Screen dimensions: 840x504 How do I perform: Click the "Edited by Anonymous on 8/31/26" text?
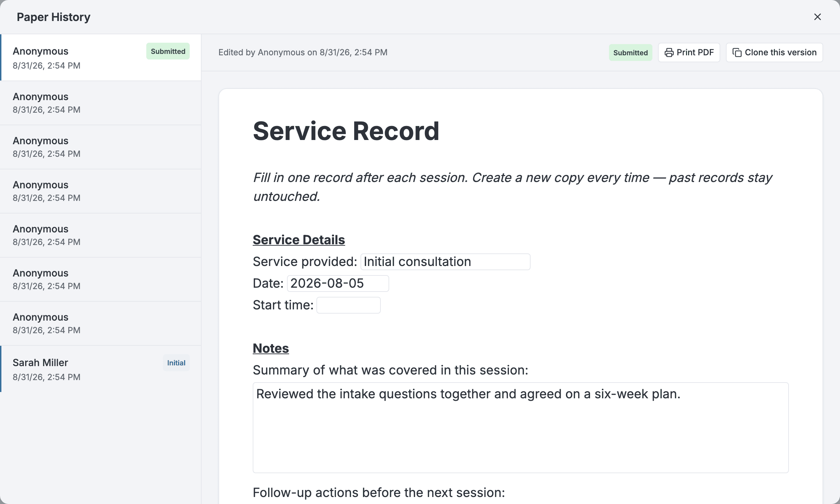(303, 52)
